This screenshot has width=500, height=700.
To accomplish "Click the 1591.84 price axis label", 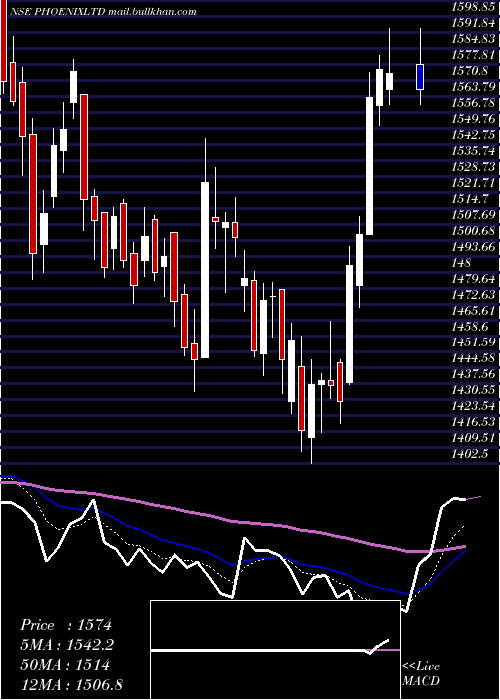I will pos(474,23).
